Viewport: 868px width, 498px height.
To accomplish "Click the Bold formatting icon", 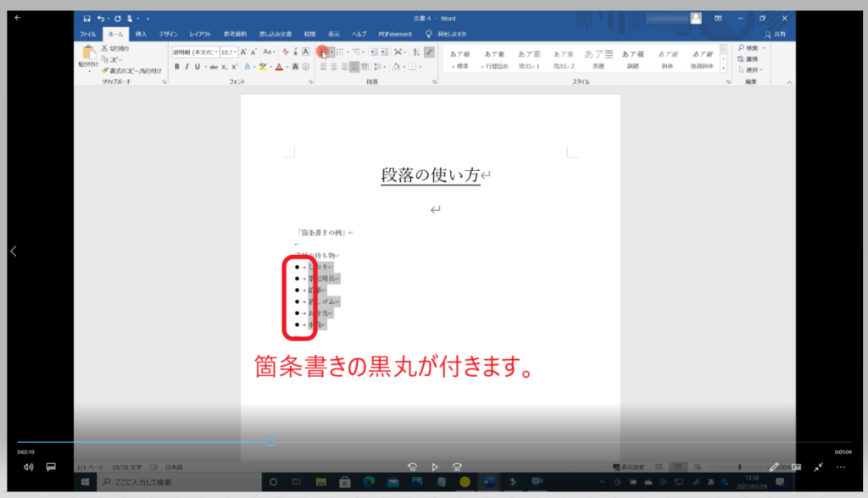I will click(176, 66).
